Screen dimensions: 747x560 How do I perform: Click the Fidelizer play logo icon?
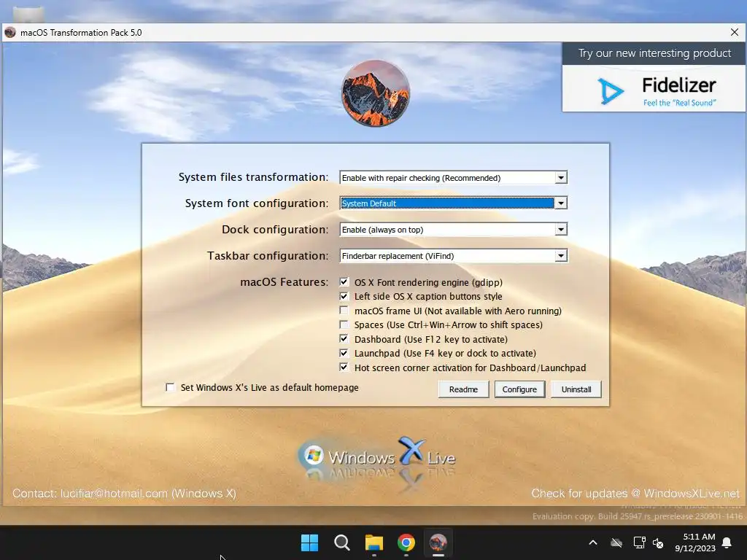(x=611, y=90)
